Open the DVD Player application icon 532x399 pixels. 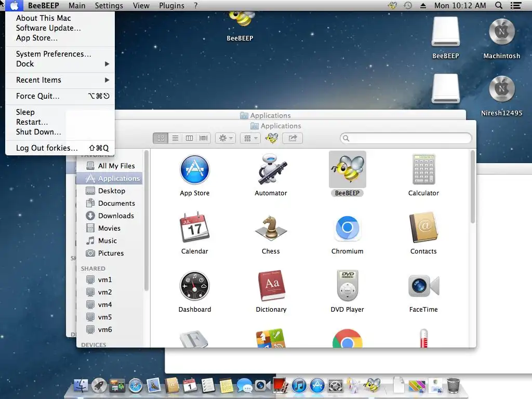coord(348,286)
